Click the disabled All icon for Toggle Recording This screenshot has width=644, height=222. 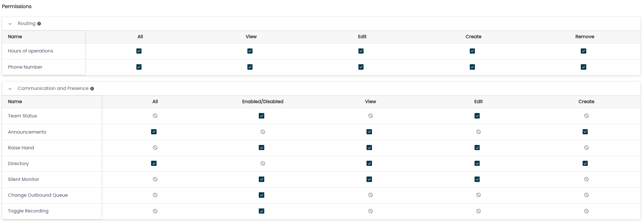155,211
